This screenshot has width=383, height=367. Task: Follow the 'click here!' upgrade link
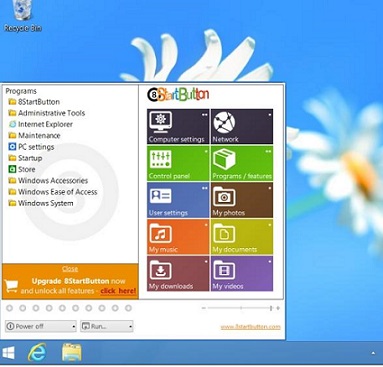point(118,291)
